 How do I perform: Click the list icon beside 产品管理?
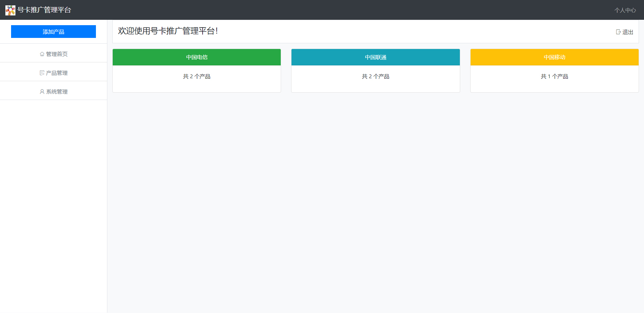(x=42, y=73)
